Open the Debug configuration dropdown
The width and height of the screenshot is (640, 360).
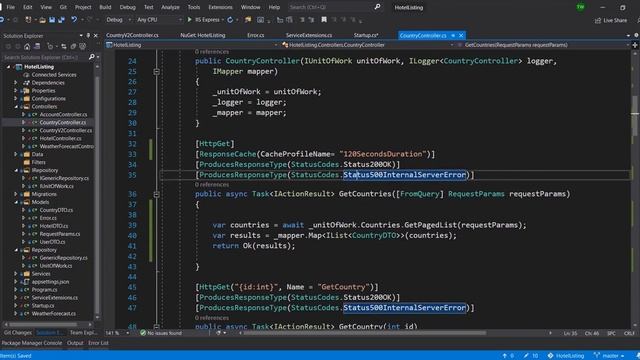coord(118,20)
